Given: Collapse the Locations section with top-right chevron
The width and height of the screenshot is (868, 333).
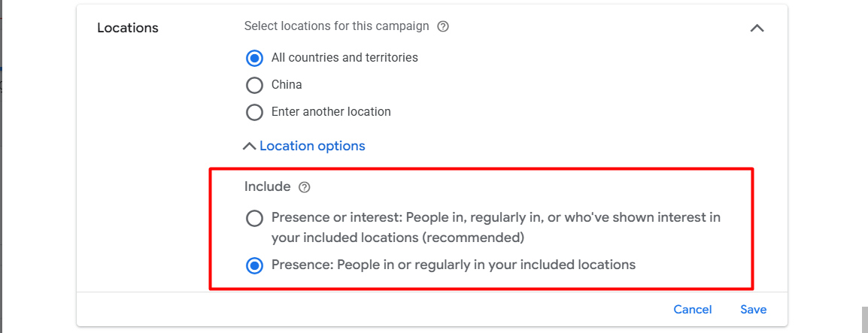Looking at the screenshot, I should (757, 29).
